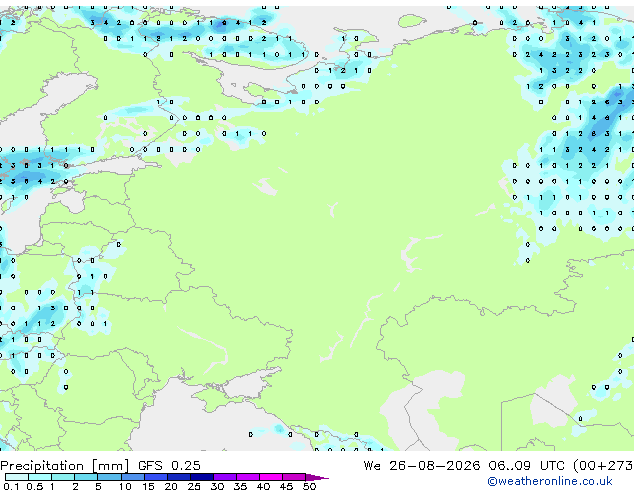Click the 'GFS 0.25' model label
This screenshot has height=490, width=634.
(x=169, y=465)
